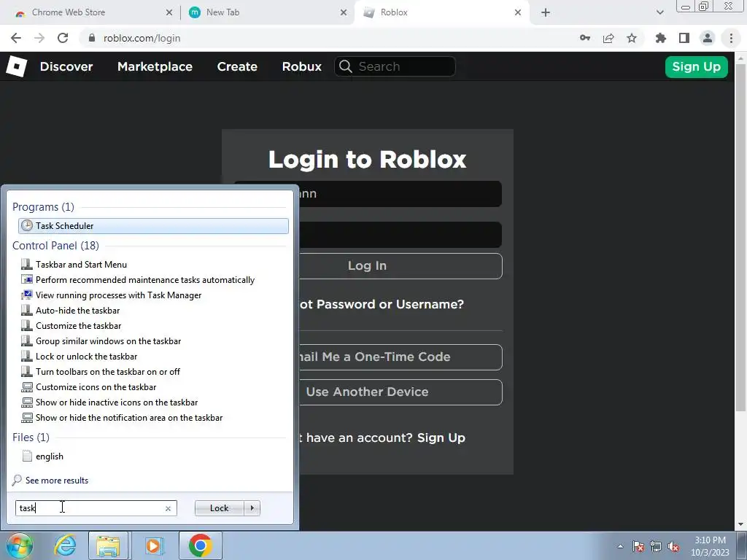Open Windows Media Player from taskbar
747x560 pixels.
tap(153, 545)
